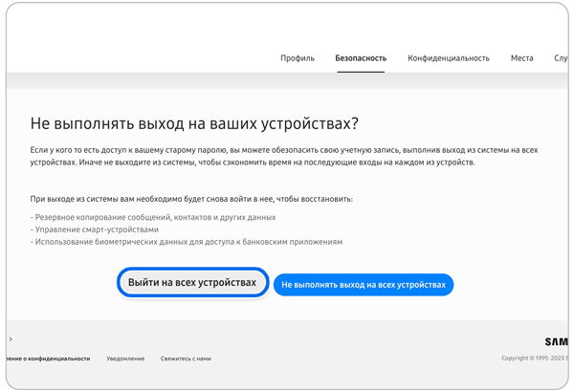Click the partially visible Samsung logo
Viewport: 574px width, 392px height.
click(555, 341)
